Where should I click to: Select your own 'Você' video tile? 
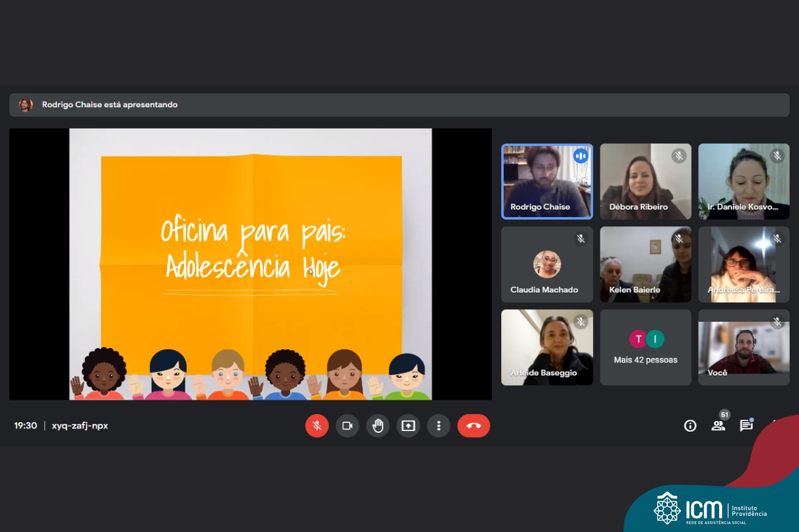[x=744, y=347]
